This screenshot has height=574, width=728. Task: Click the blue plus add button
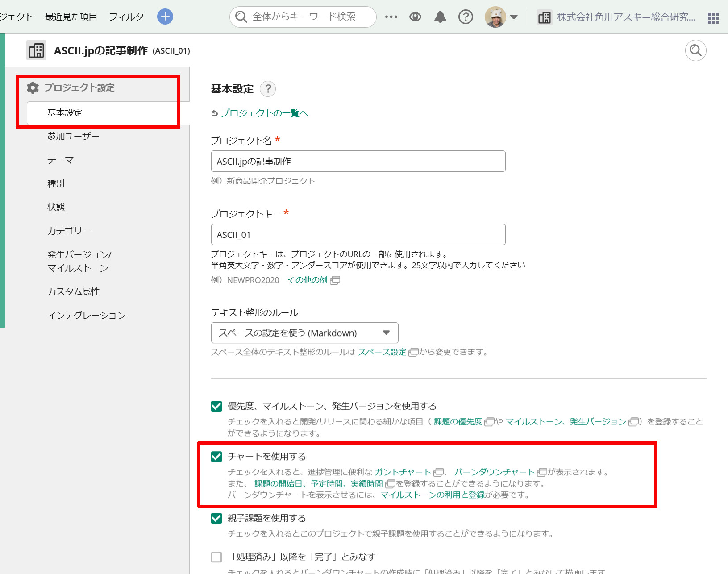pyautogui.click(x=165, y=17)
